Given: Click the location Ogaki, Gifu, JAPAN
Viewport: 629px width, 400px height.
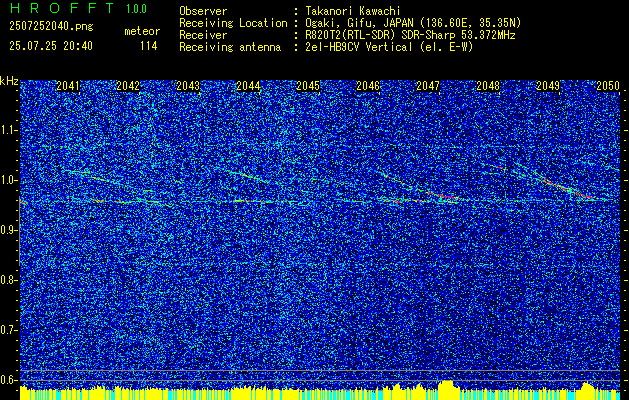Looking at the screenshot, I should pyautogui.click(x=361, y=23).
